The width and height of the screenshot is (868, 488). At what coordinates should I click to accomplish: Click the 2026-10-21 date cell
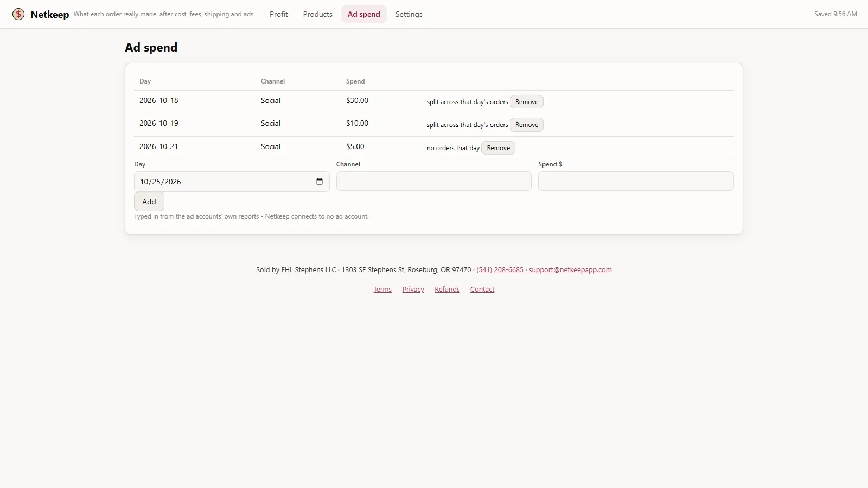[159, 146]
